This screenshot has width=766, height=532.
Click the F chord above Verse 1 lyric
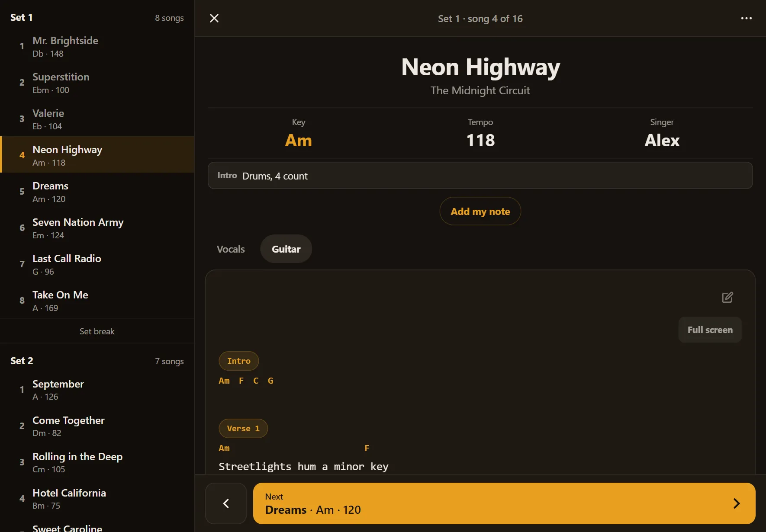(x=367, y=448)
